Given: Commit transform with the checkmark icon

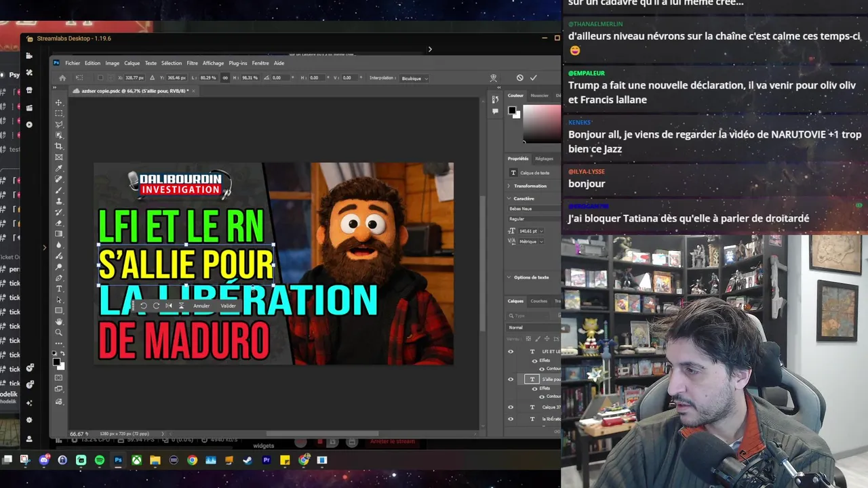Looking at the screenshot, I should (x=534, y=78).
